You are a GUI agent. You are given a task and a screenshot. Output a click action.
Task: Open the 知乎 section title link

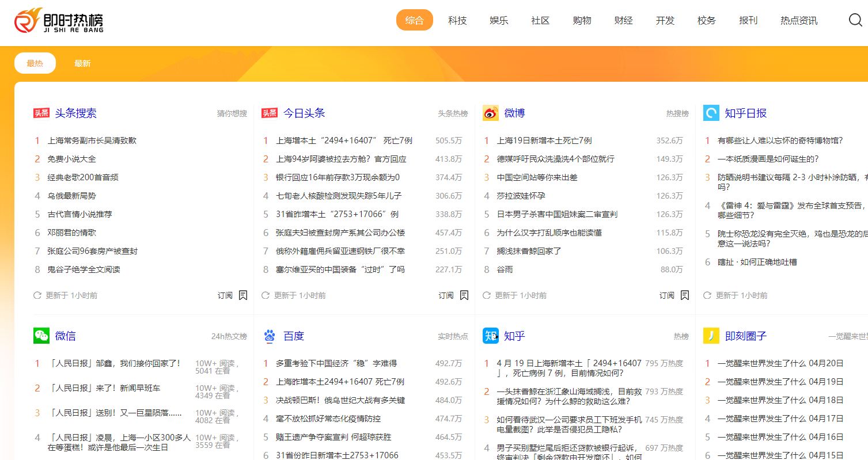(x=514, y=336)
